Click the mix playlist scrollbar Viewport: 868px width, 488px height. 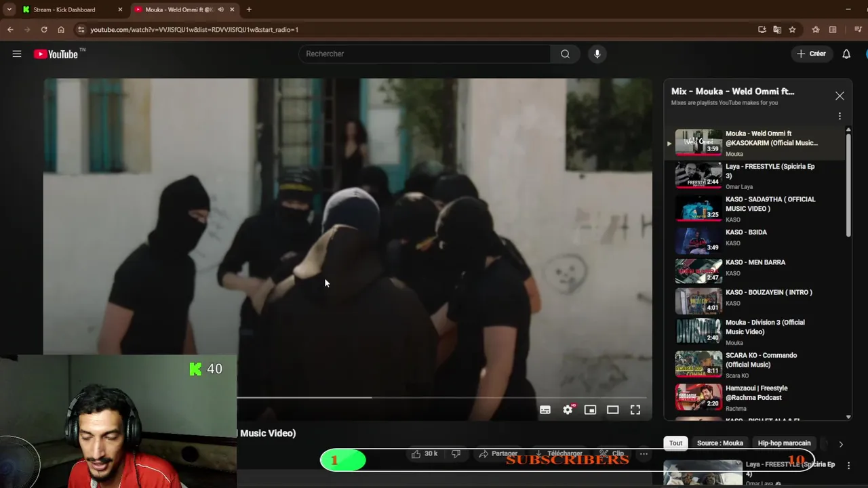(848, 186)
